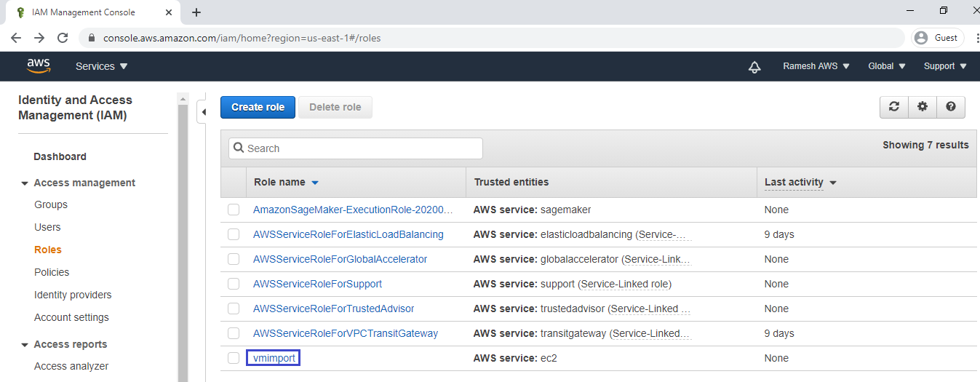The width and height of the screenshot is (980, 382).
Task: Open the notifications bell icon
Action: click(754, 66)
